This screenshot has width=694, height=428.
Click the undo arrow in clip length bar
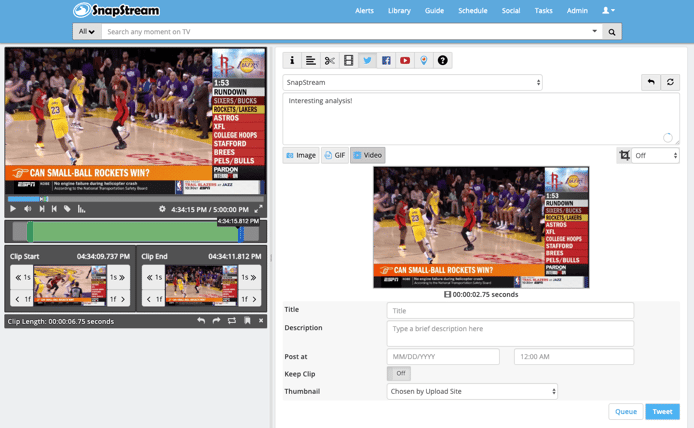tap(201, 321)
